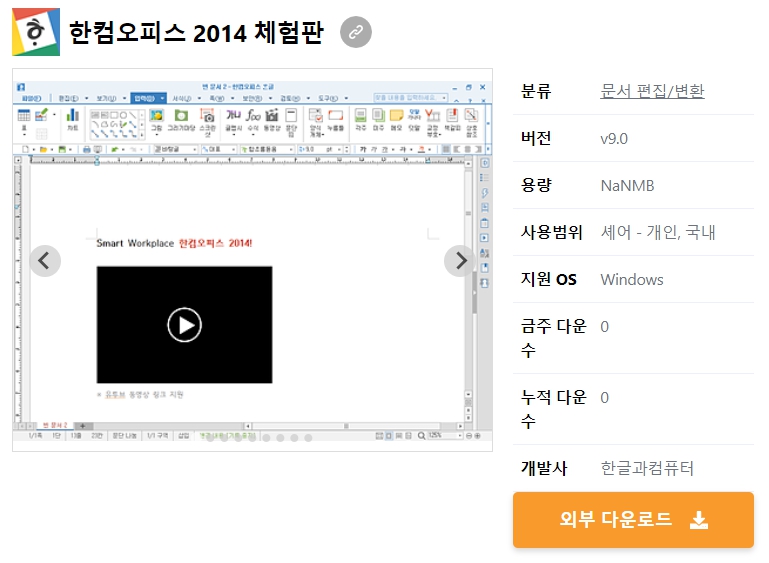Click the size value NaNMB
This screenshot has height=563, width=769.
(627, 186)
